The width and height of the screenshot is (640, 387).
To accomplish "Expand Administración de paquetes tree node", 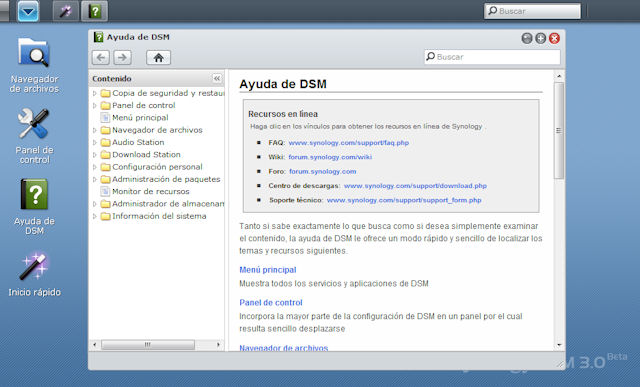I will click(95, 179).
